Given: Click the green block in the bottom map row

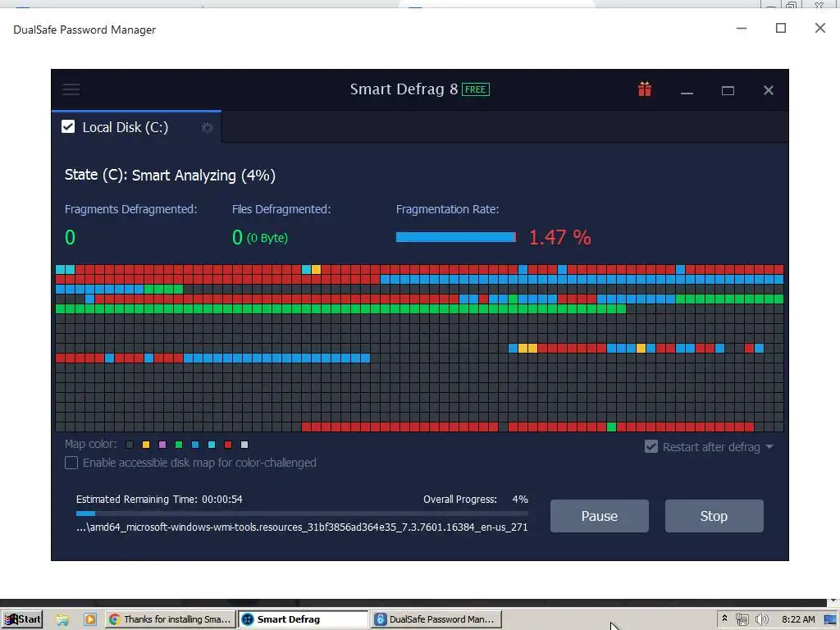Looking at the screenshot, I should 611,427.
